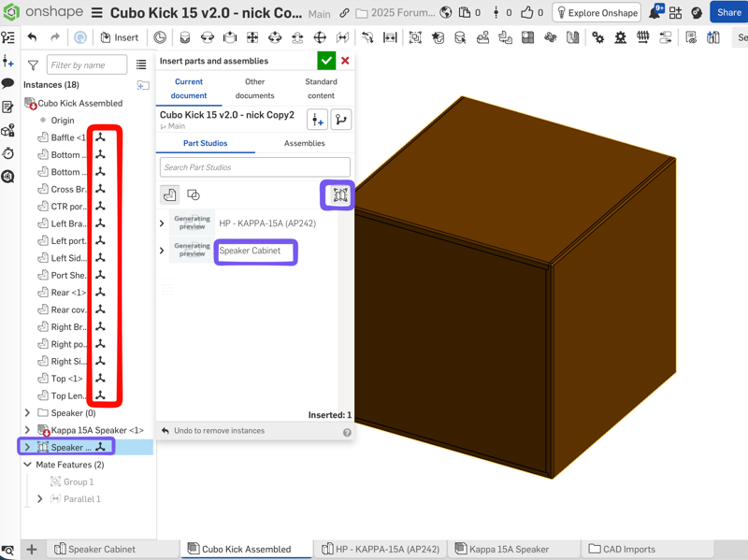Toggle the parts filter icon
The width and height of the screenshot is (748, 560).
170,194
